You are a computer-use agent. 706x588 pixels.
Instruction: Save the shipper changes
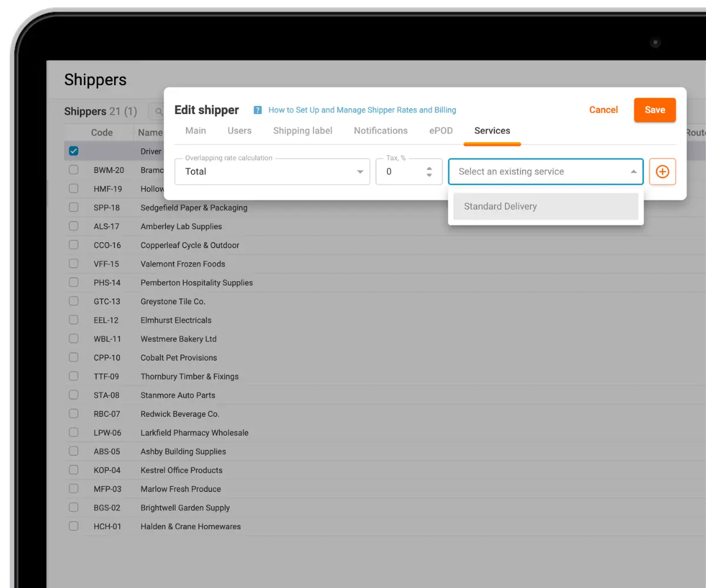(x=655, y=110)
